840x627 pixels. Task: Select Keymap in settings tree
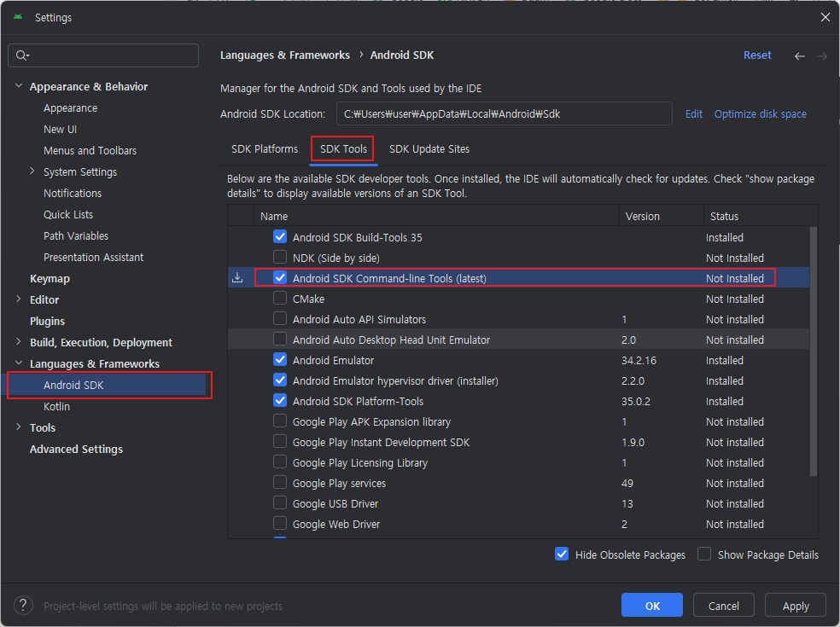click(50, 278)
